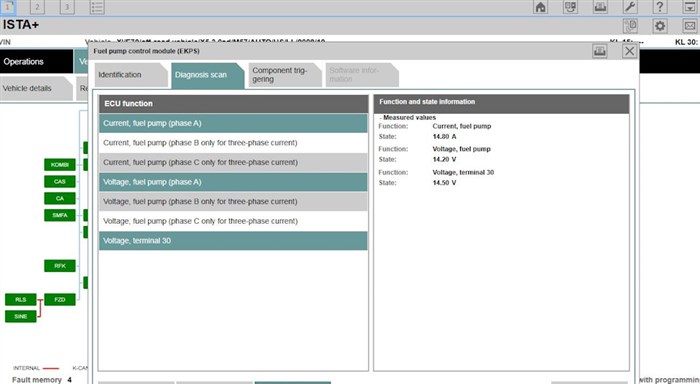
Task: Open the Component triggering tab
Action: [284, 75]
